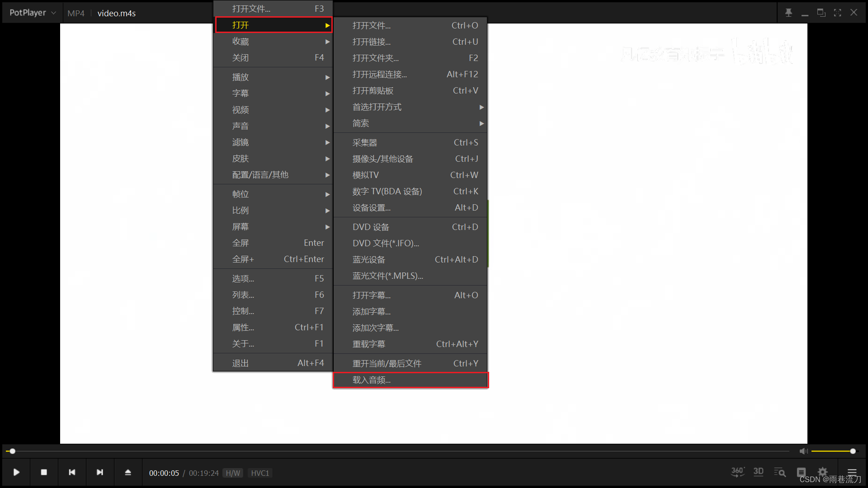This screenshot has height=488, width=868.
Task: Choose 添加字幕... menu entry
Action: pos(410,312)
